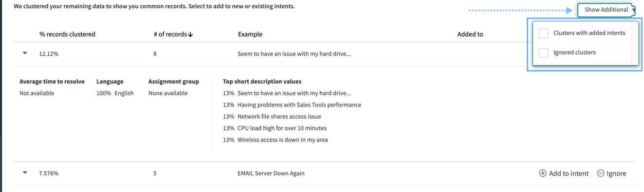This screenshot has height=192, width=644.
Task: Click the Language label
Action: (110, 81)
